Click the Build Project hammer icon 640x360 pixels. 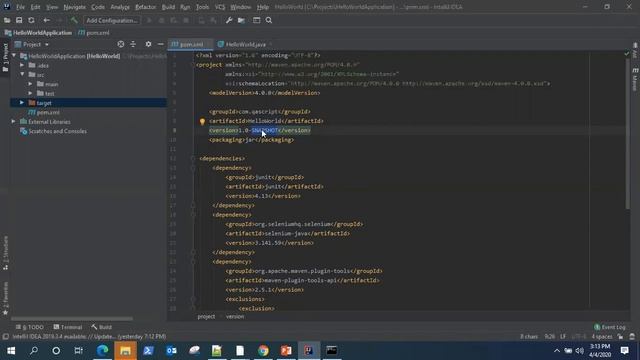click(74, 20)
